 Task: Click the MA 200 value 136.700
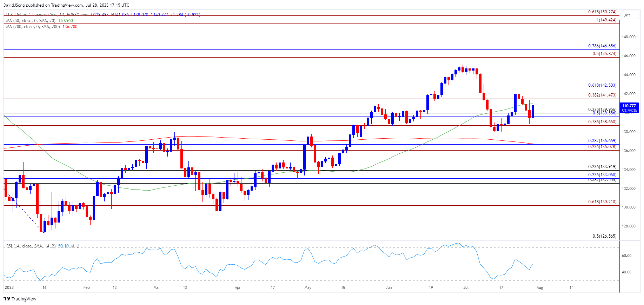(x=70, y=27)
